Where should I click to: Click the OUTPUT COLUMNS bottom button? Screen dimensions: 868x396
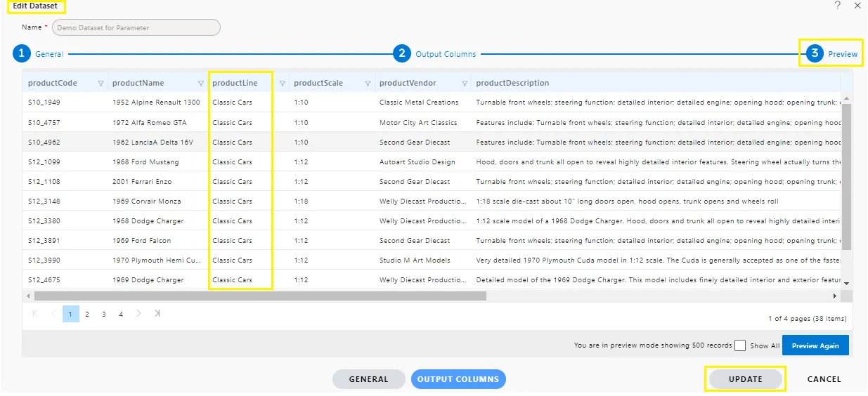tap(458, 379)
